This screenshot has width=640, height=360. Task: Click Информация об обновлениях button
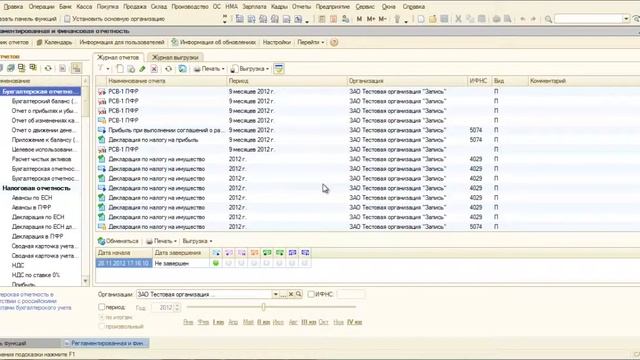[214, 42]
